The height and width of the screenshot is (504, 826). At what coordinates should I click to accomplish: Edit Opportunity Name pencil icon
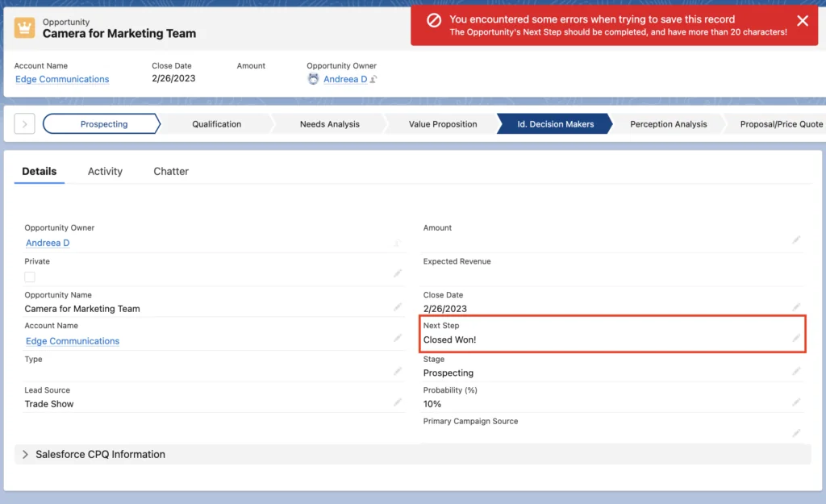[398, 306]
